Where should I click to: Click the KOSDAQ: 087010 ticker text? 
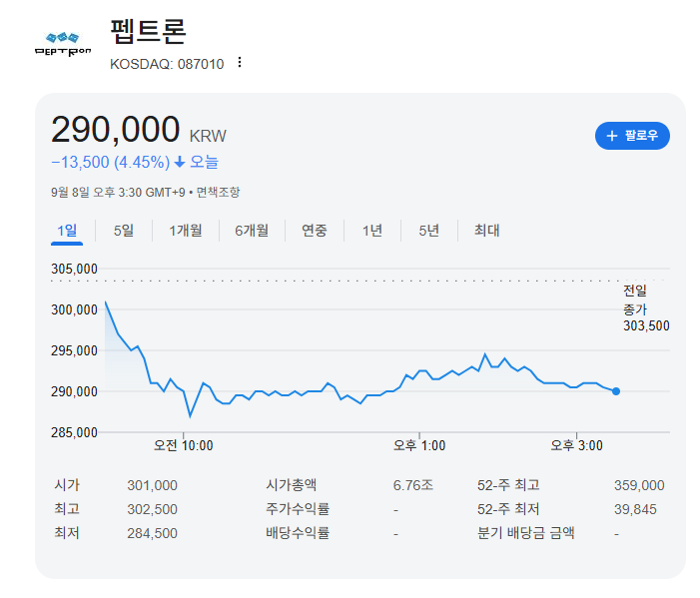pyautogui.click(x=167, y=64)
